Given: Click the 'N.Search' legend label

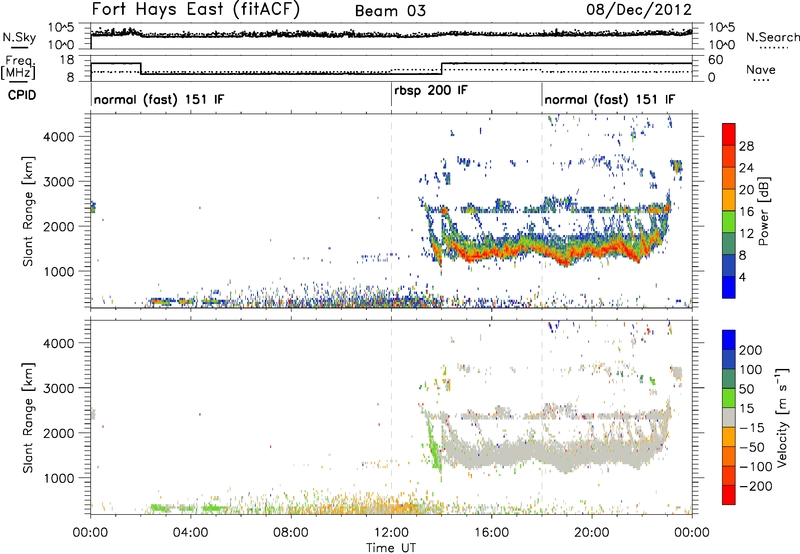Looking at the screenshot, I should 772,37.
